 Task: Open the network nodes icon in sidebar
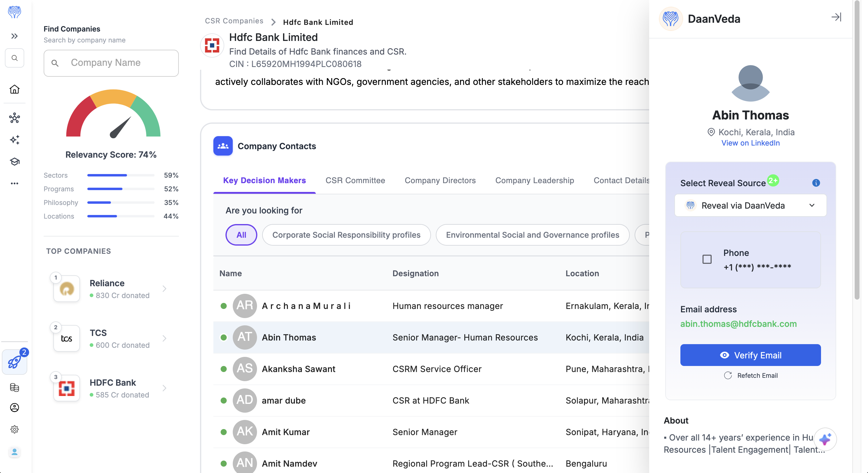(x=15, y=118)
